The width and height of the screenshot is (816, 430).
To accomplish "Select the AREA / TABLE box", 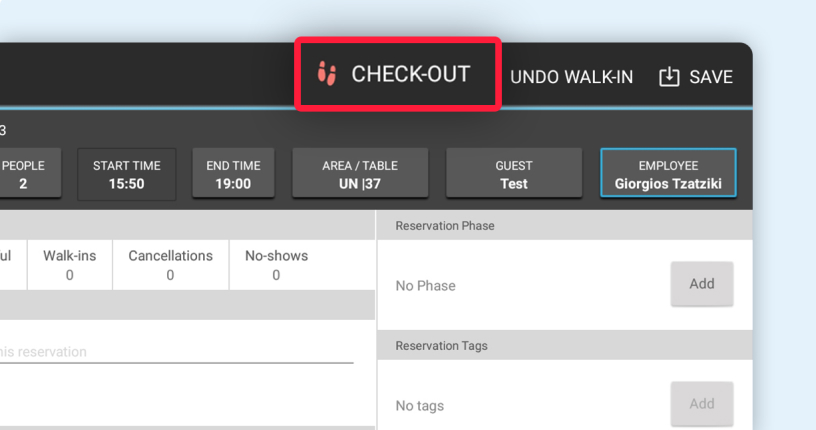I will (x=360, y=175).
